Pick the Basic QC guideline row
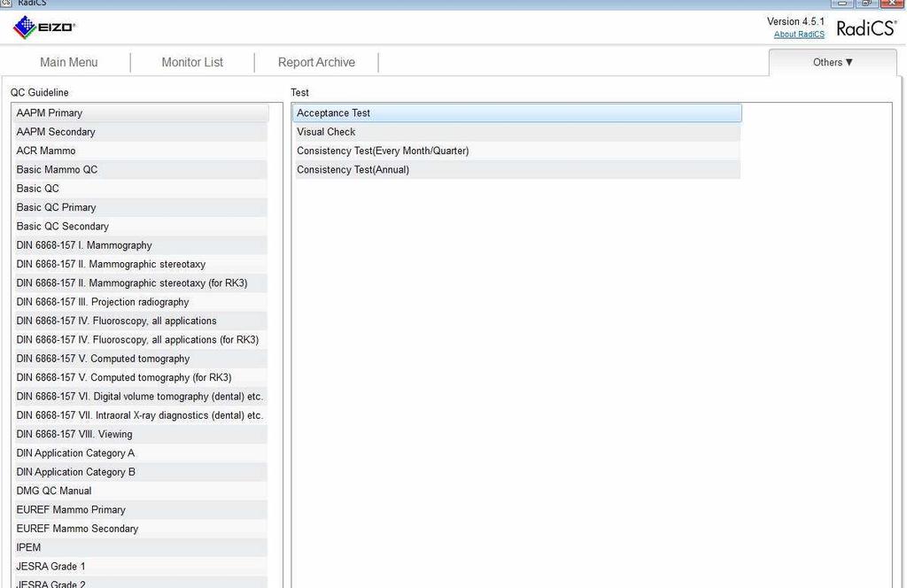907x588 pixels. 141,189
